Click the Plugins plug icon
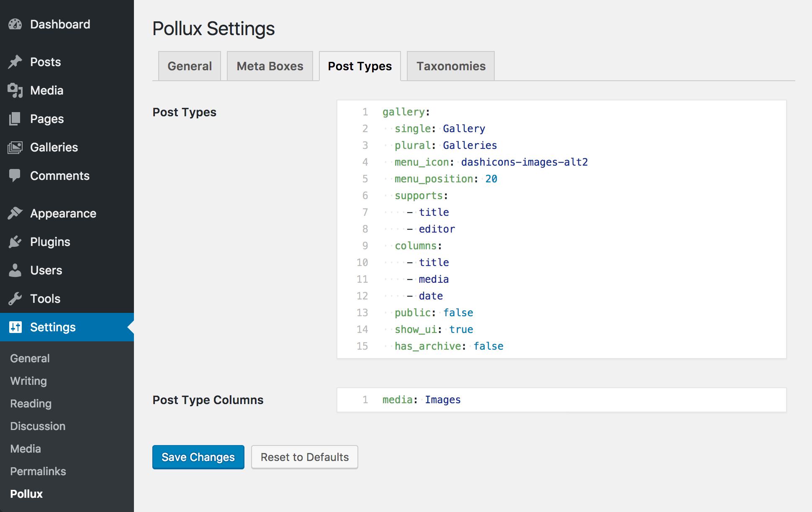Image resolution: width=812 pixels, height=512 pixels. click(x=15, y=242)
